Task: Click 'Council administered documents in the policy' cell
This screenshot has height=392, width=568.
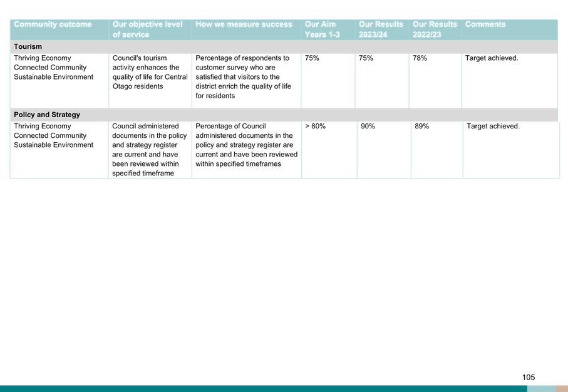Action: coord(149,150)
